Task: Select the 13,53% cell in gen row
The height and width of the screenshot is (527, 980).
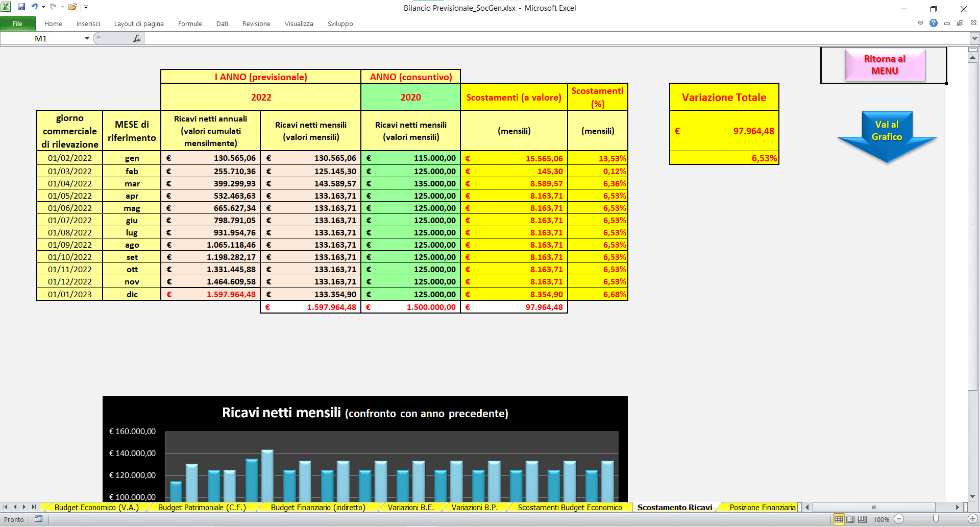Action: pyautogui.click(x=598, y=158)
